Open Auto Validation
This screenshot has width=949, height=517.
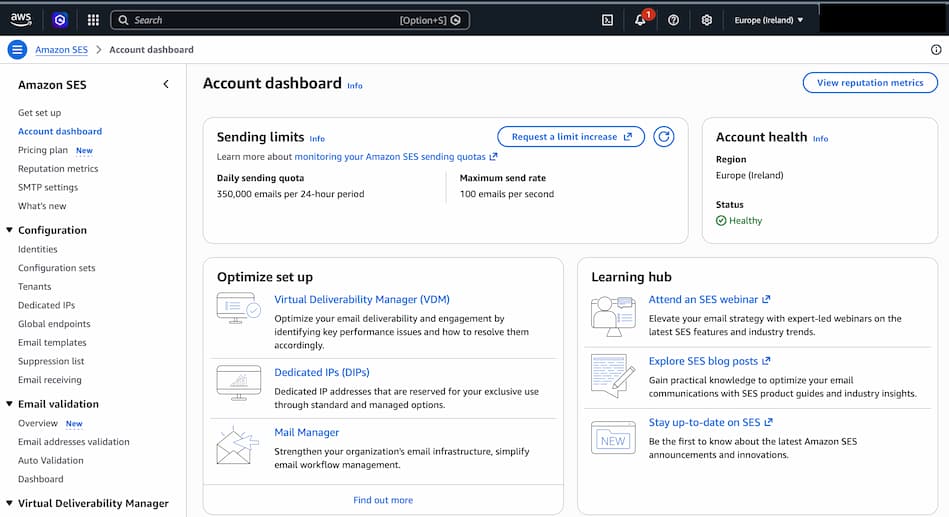tap(51, 461)
